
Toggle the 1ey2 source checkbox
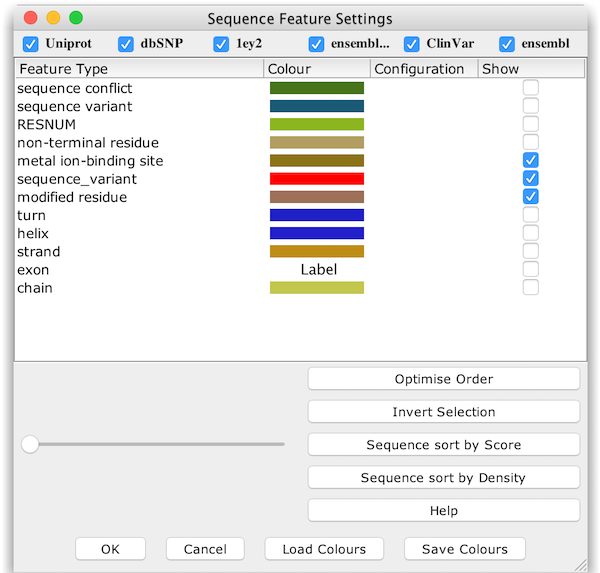point(221,44)
